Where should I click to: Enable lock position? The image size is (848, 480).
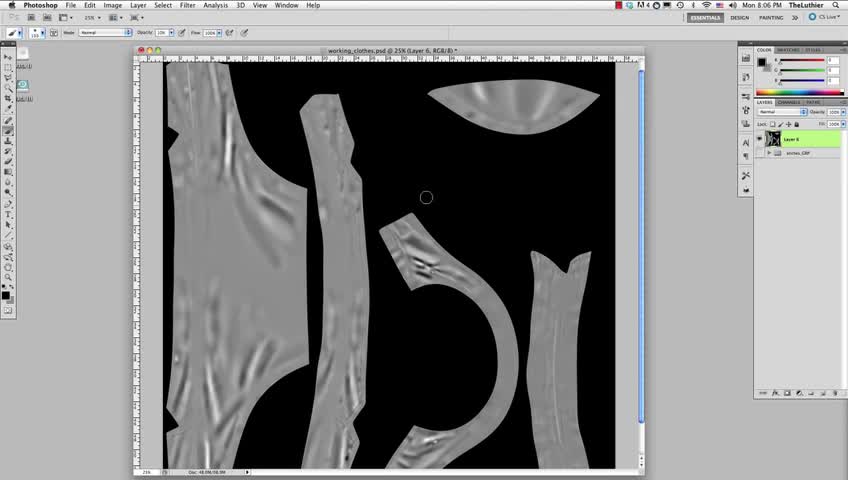(789, 124)
